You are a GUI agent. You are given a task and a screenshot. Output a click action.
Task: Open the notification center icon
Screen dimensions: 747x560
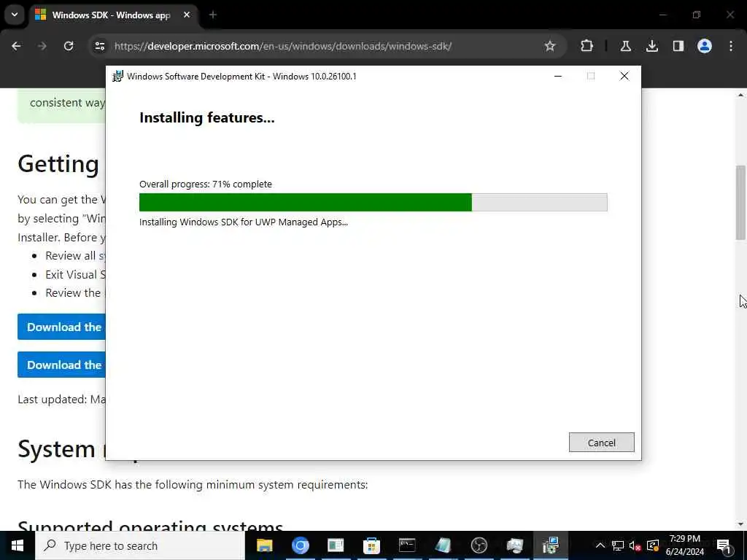tap(724, 545)
